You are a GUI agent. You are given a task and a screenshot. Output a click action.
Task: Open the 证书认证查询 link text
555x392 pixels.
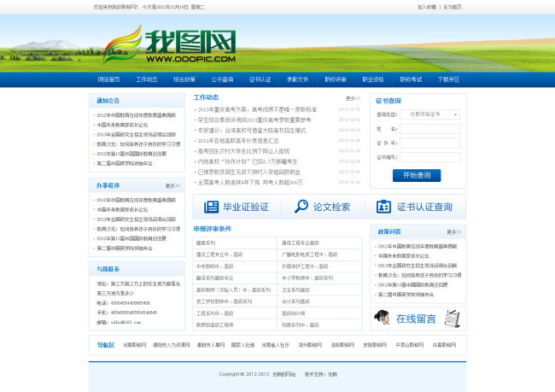424,207
